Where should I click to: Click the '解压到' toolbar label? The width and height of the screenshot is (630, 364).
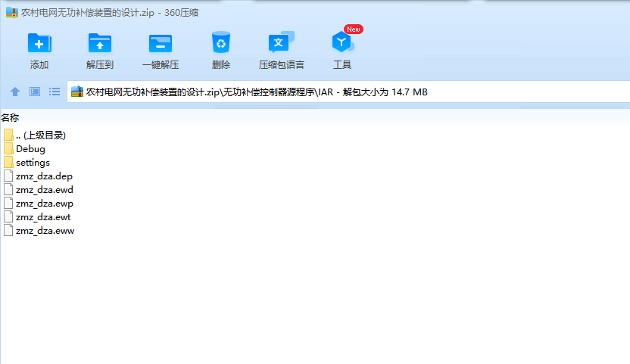(100, 64)
